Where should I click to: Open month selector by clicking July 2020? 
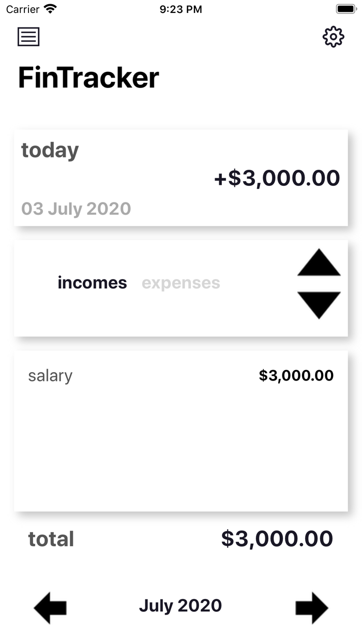(x=180, y=606)
